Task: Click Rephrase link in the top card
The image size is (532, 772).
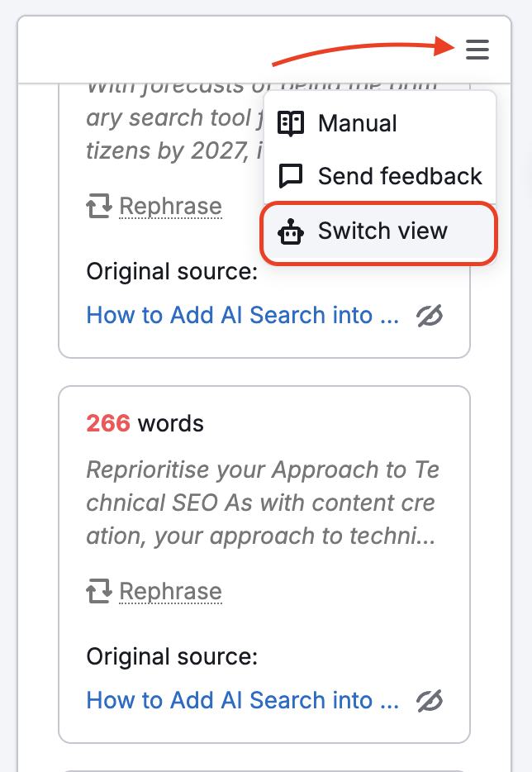Action: click(x=171, y=206)
